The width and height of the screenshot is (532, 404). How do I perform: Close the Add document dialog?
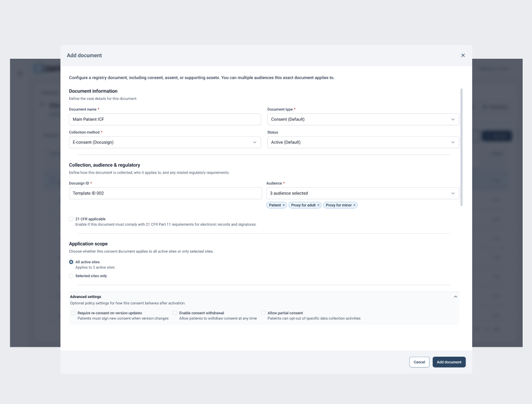coord(463,55)
